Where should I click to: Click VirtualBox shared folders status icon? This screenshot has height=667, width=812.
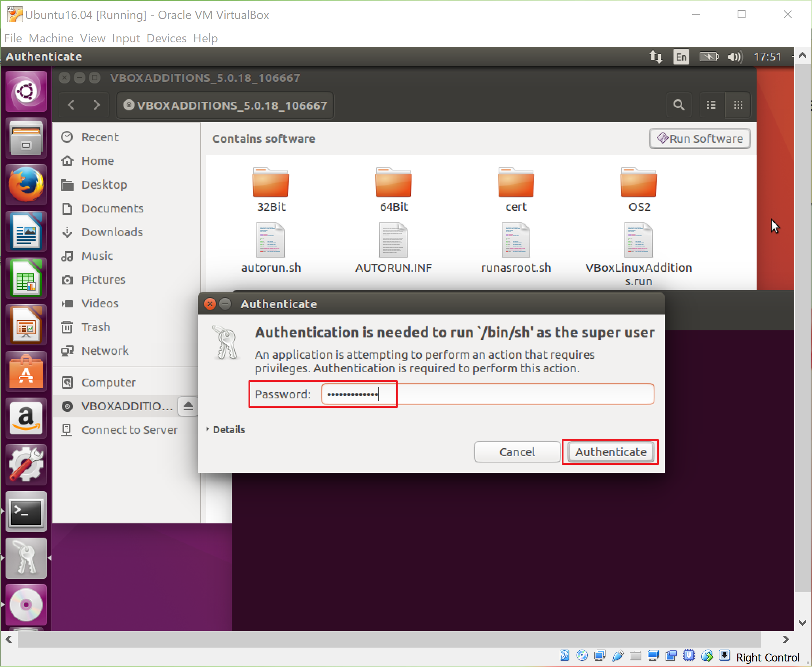point(636,656)
